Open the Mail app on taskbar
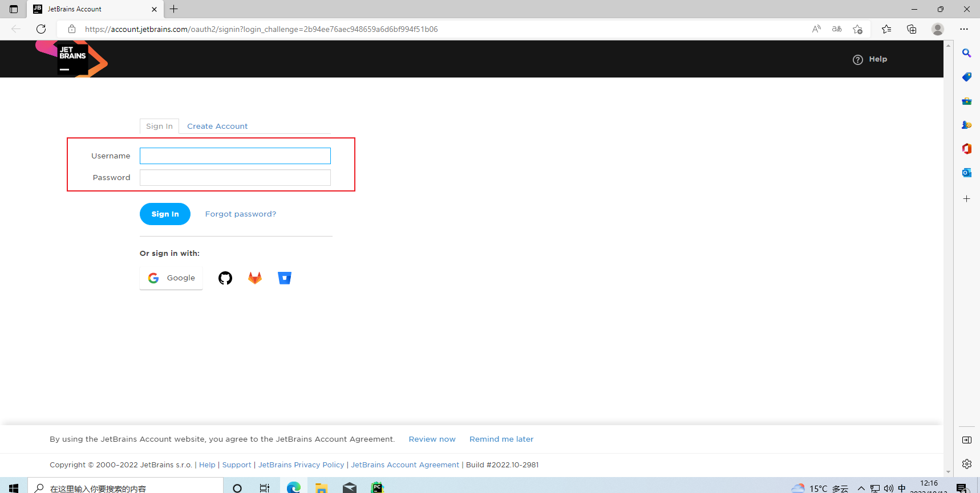This screenshot has height=493, width=980. (x=350, y=488)
